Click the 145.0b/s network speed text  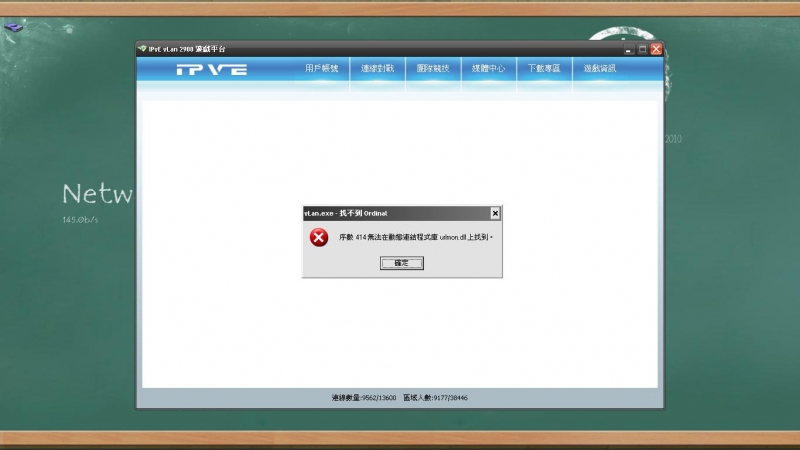80,220
